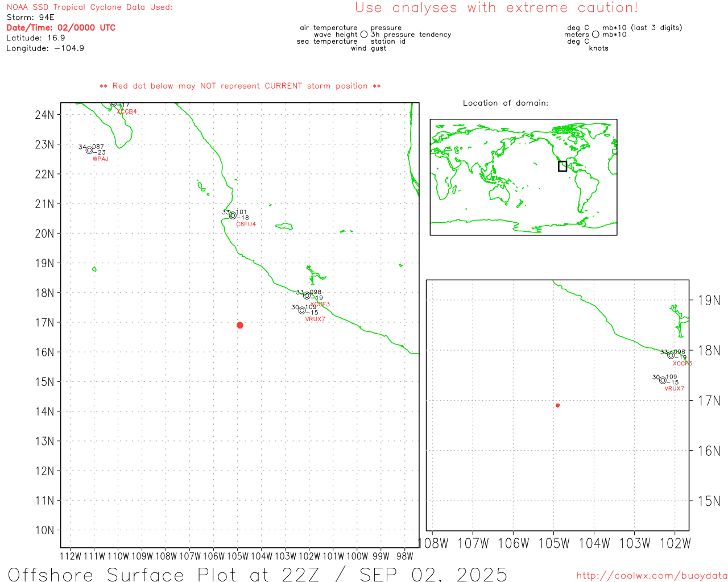Click the VRUX7 label in inset map

point(675,389)
